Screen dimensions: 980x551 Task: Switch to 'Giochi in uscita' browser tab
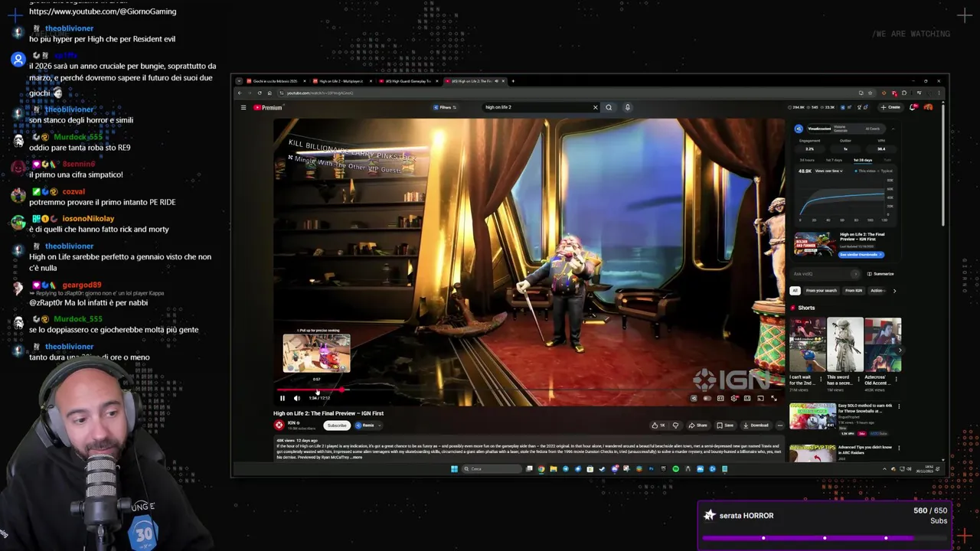[276, 81]
